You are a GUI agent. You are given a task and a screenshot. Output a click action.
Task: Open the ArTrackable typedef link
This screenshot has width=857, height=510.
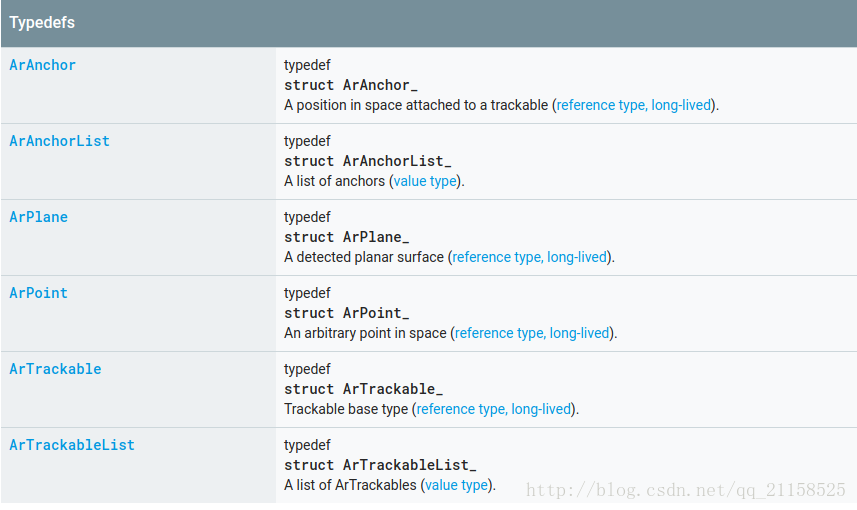click(x=55, y=369)
